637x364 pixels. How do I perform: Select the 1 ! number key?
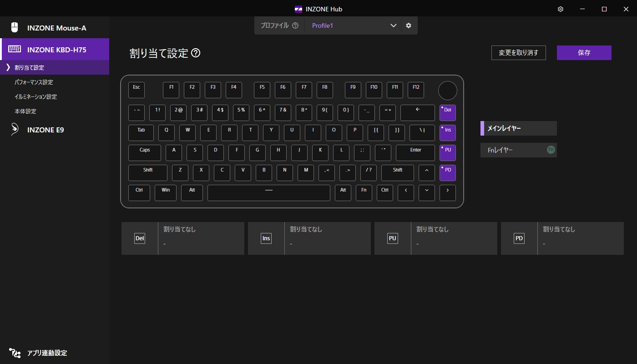point(157,113)
